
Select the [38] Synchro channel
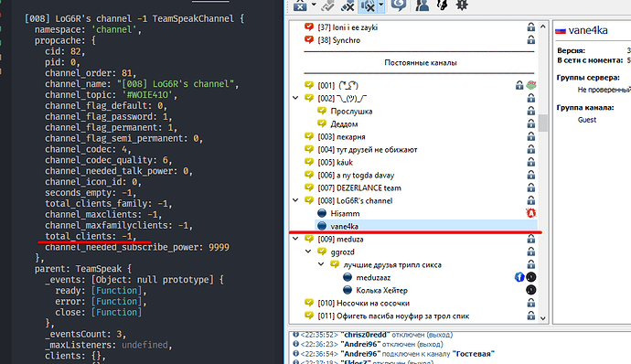[x=339, y=40]
